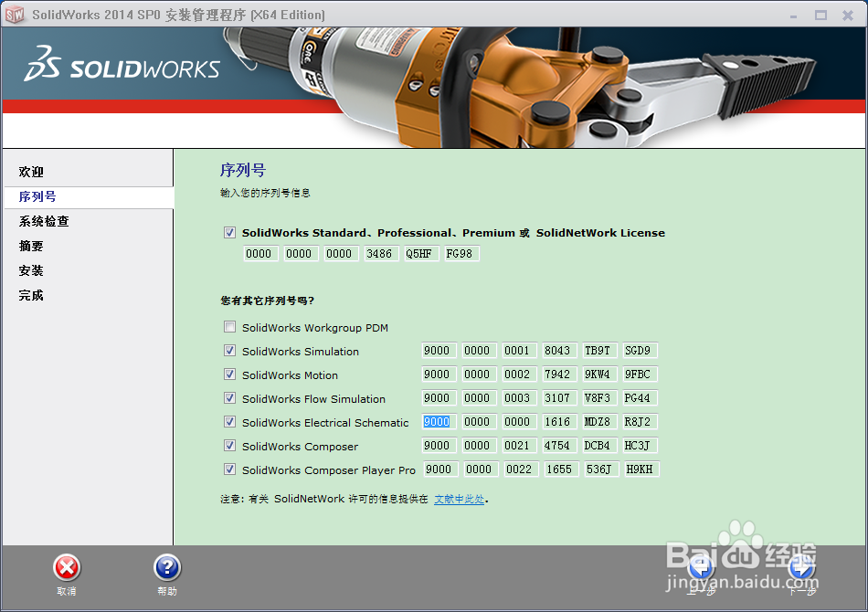This screenshot has width=868, height=612.
Task: Click highlighted 9000 field in Electrical Schematic row
Action: click(439, 422)
